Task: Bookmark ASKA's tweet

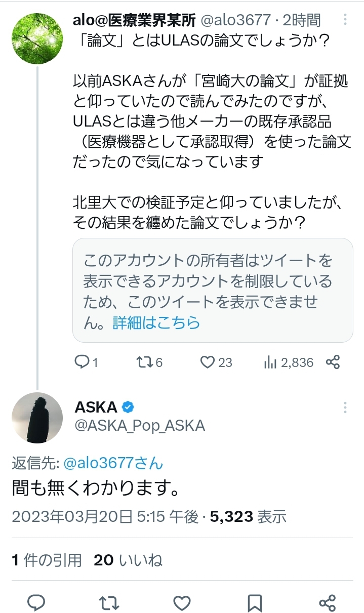Action: point(255,602)
